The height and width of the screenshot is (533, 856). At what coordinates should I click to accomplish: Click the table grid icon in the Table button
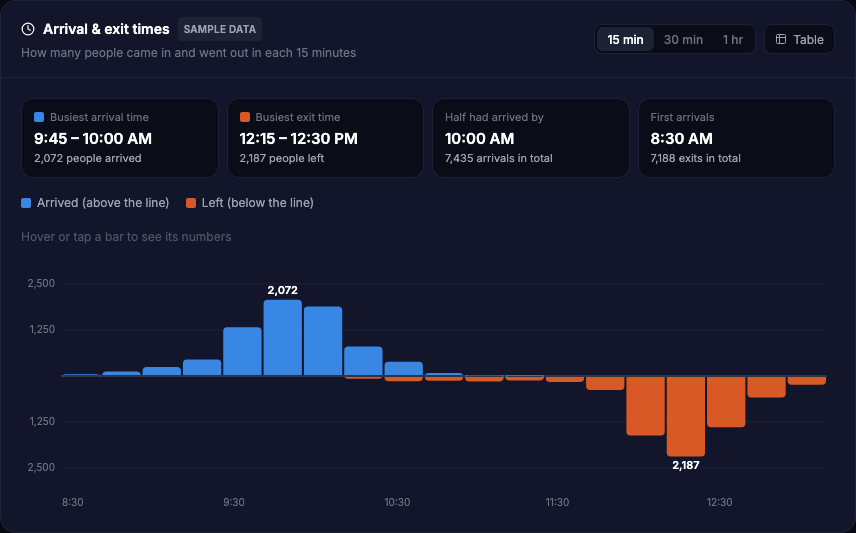point(781,39)
